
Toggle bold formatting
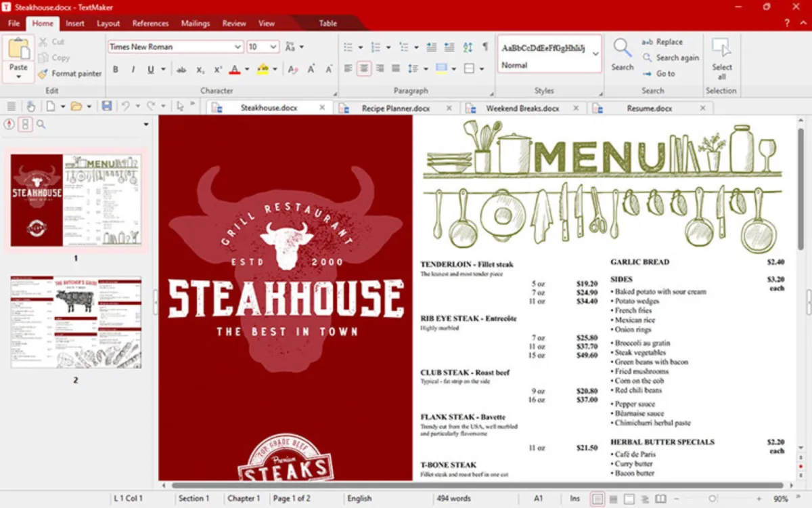pos(116,69)
